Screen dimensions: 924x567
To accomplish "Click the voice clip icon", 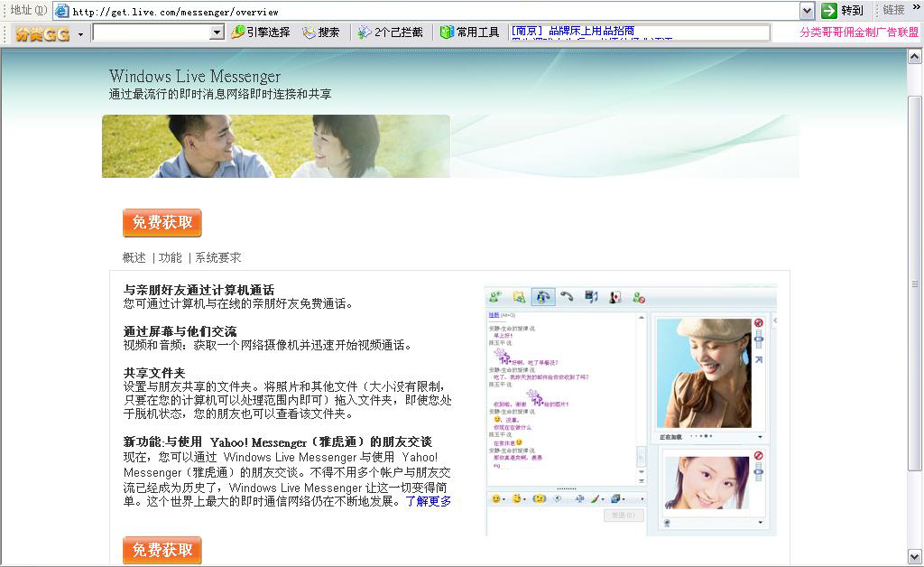I will pos(558,498).
